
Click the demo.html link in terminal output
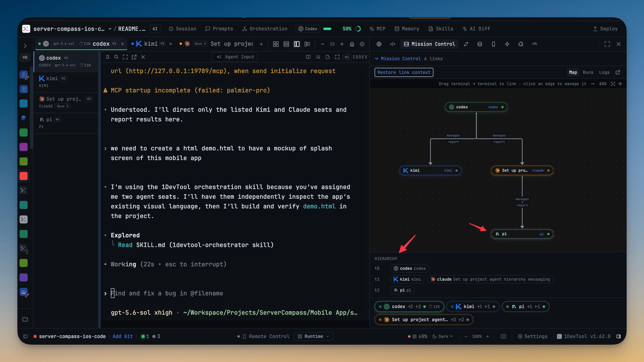[319, 206]
